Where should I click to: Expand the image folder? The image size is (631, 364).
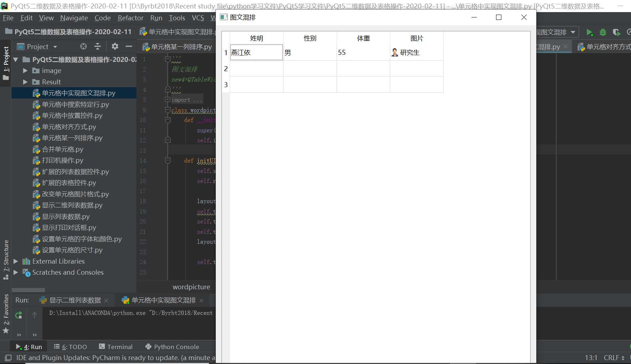click(25, 70)
